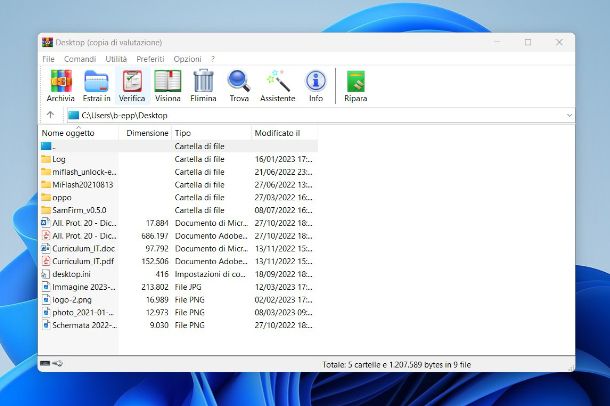Click date 21/06/2022 in miflash_unlock row
The height and width of the screenshot is (406, 610).
[x=283, y=172]
